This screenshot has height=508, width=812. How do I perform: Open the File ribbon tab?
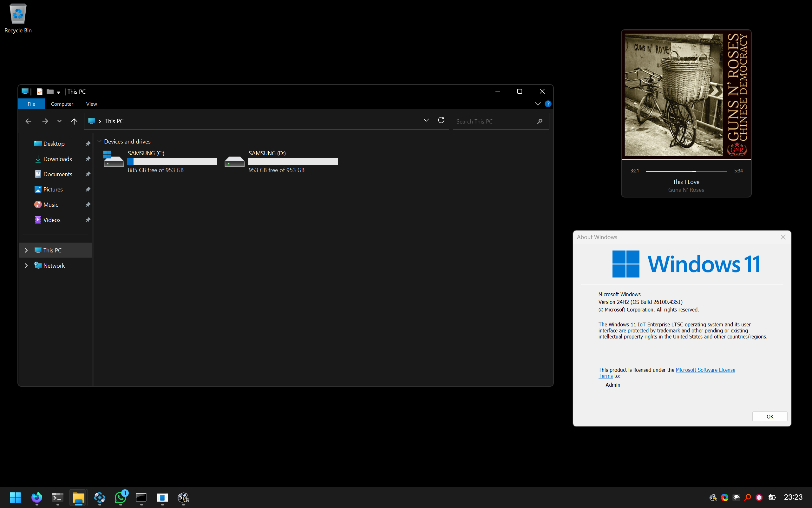coord(31,104)
